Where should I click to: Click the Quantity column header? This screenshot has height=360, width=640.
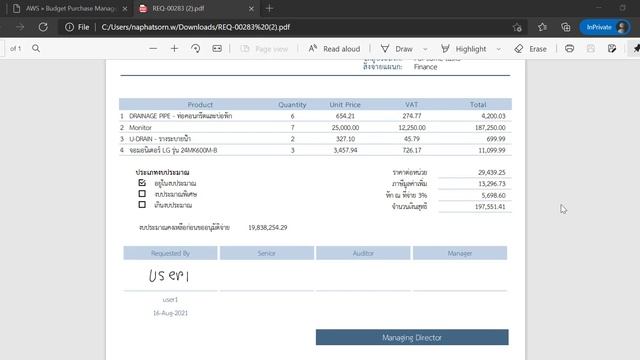tap(292, 105)
